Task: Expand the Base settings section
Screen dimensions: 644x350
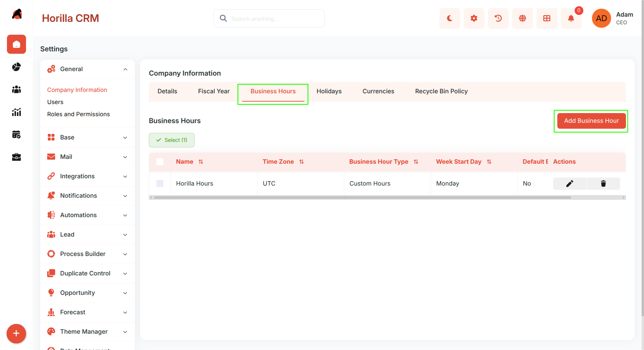Action: [87, 137]
